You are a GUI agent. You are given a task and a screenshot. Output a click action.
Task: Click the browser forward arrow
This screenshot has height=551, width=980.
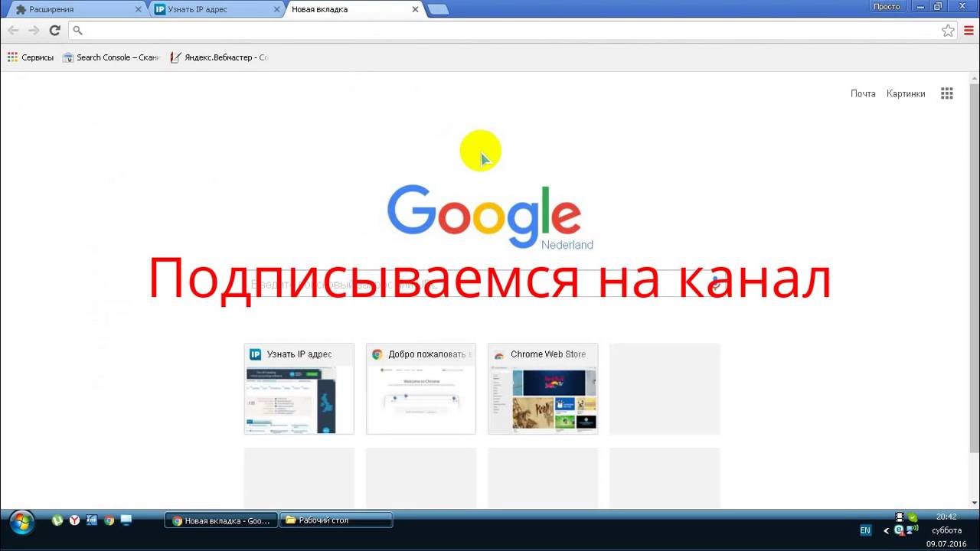tap(34, 31)
